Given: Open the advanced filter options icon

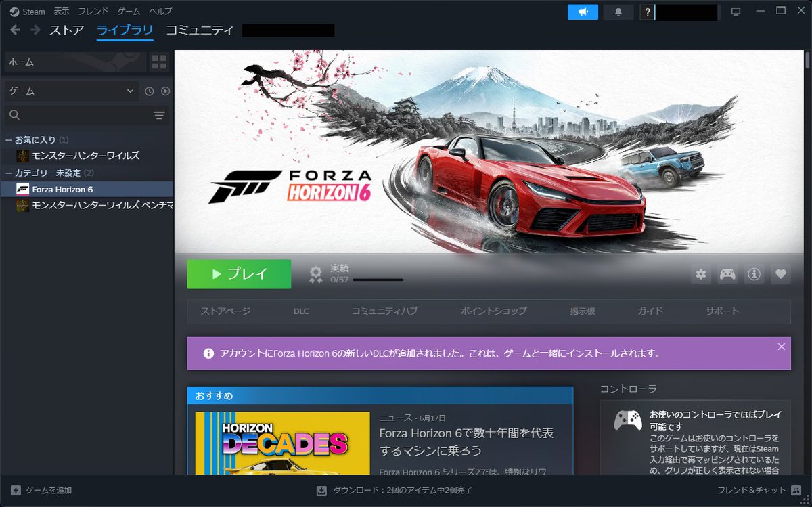Looking at the screenshot, I should (x=159, y=116).
